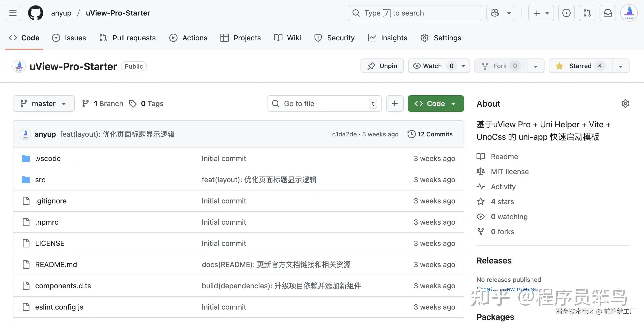The width and height of the screenshot is (644, 323).
Task: Unpin the uView-Pro-Starter repository
Action: [x=382, y=66]
